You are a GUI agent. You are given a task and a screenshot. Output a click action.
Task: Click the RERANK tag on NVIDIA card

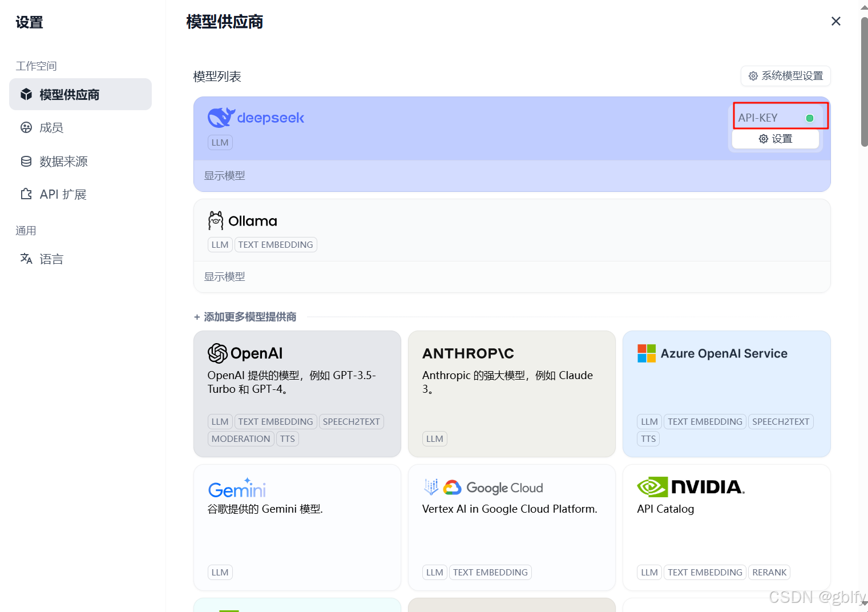click(x=769, y=573)
